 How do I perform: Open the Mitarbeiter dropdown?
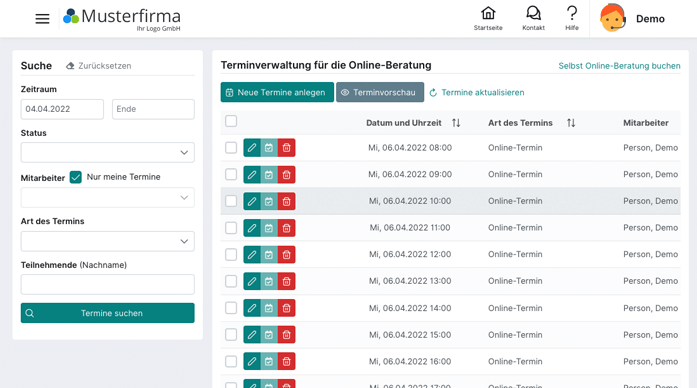pyautogui.click(x=108, y=197)
